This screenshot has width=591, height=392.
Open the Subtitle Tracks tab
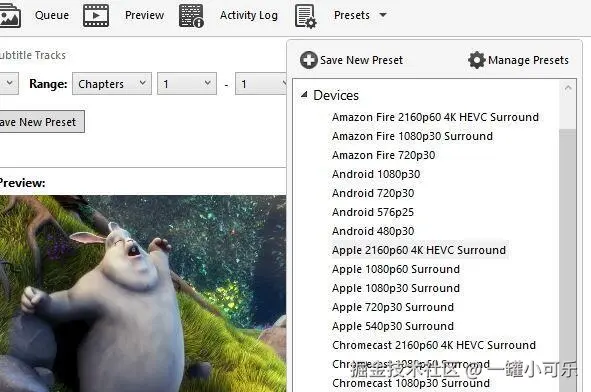[x=33, y=55]
